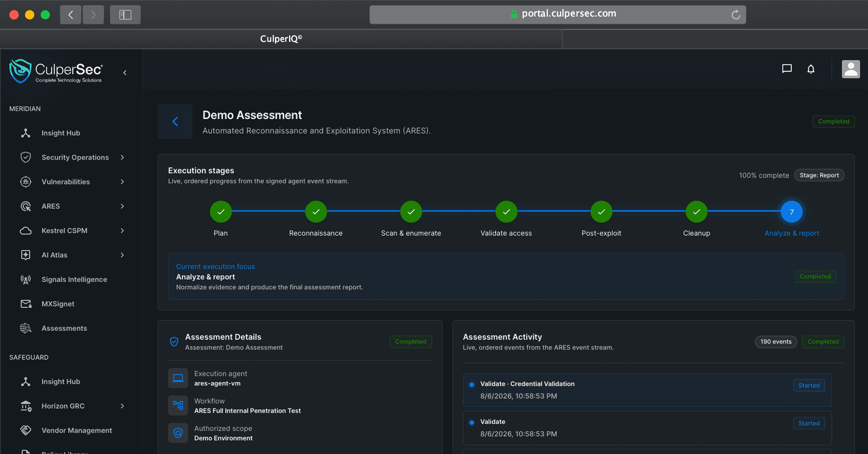The height and width of the screenshot is (454, 868).
Task: Expand the Kestrel CSPM submenu chevron
Action: click(122, 231)
